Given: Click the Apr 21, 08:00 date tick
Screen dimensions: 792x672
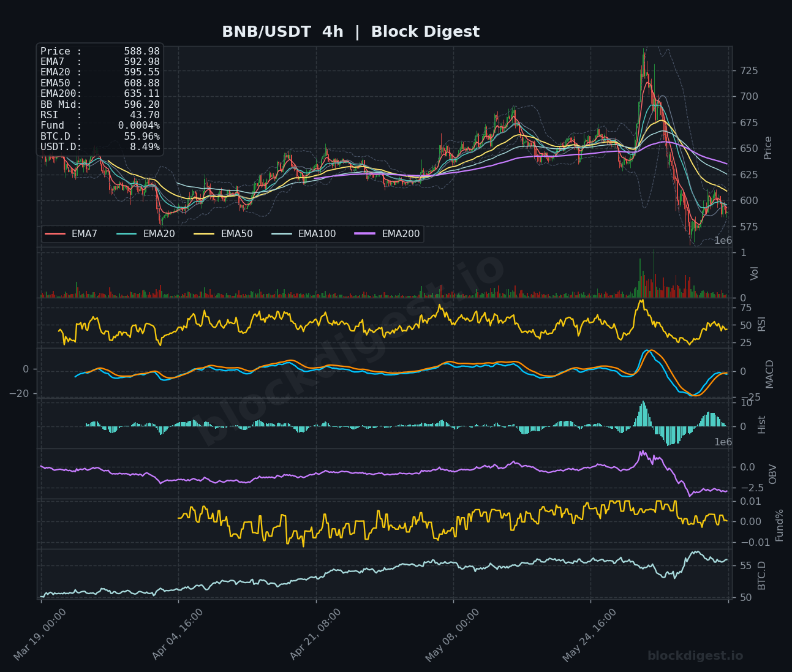Looking at the screenshot, I should point(316,635).
